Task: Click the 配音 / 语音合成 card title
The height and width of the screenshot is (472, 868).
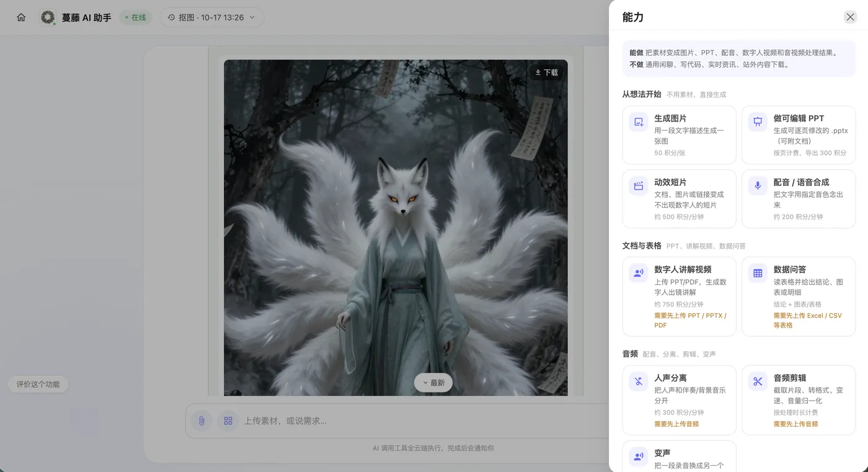Action: point(801,182)
